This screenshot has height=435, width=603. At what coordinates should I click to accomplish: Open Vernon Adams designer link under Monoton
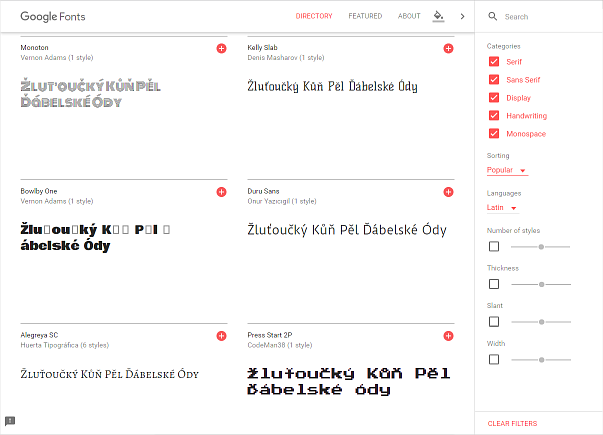pos(43,58)
